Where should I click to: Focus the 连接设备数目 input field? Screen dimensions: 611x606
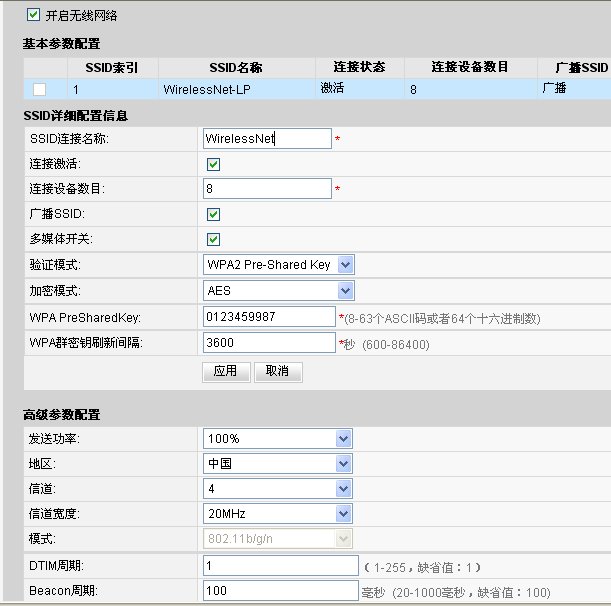click(267, 189)
